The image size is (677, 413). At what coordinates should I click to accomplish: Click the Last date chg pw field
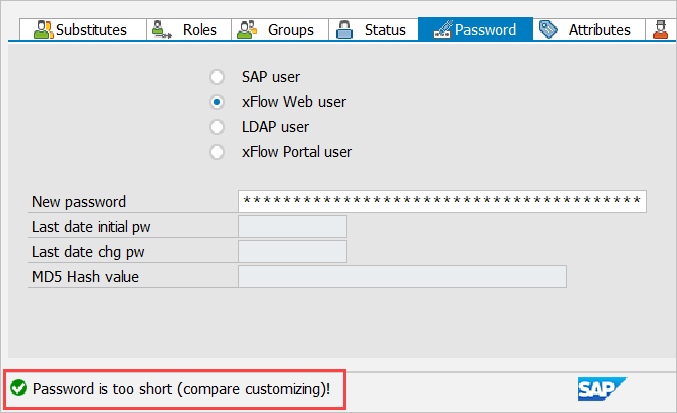[292, 252]
